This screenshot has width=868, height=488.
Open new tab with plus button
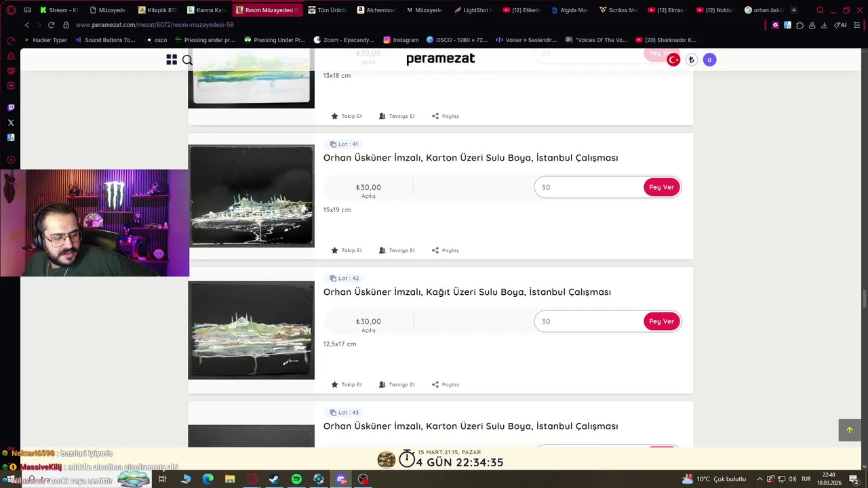(794, 10)
